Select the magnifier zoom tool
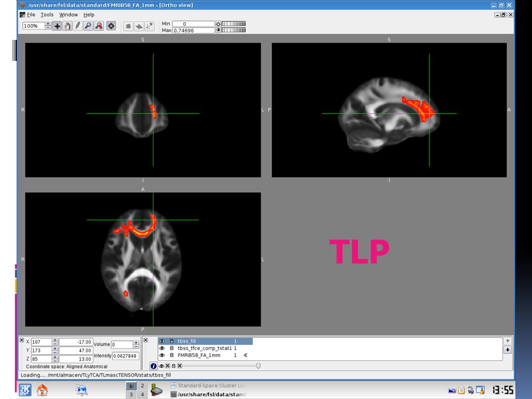This screenshot has width=532, height=399. 88,26
